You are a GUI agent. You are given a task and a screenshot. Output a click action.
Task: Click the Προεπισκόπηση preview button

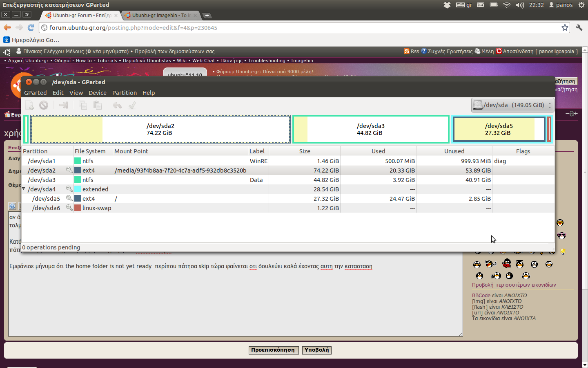pos(272,350)
